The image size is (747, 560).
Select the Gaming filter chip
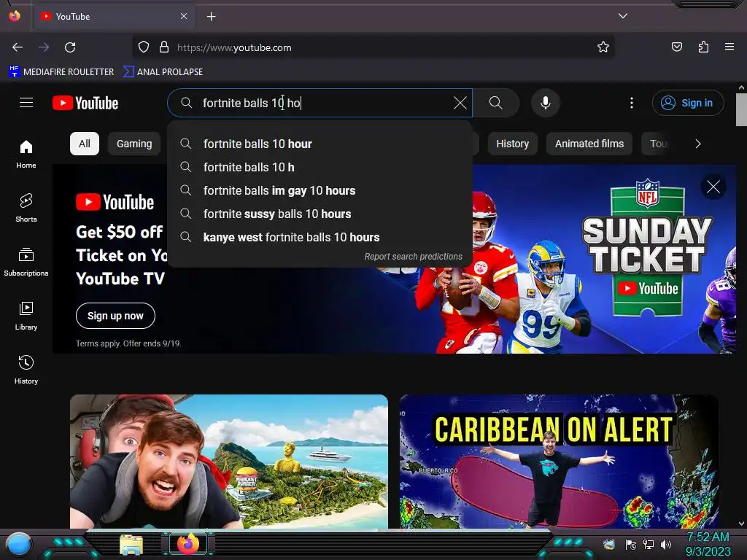tap(134, 144)
